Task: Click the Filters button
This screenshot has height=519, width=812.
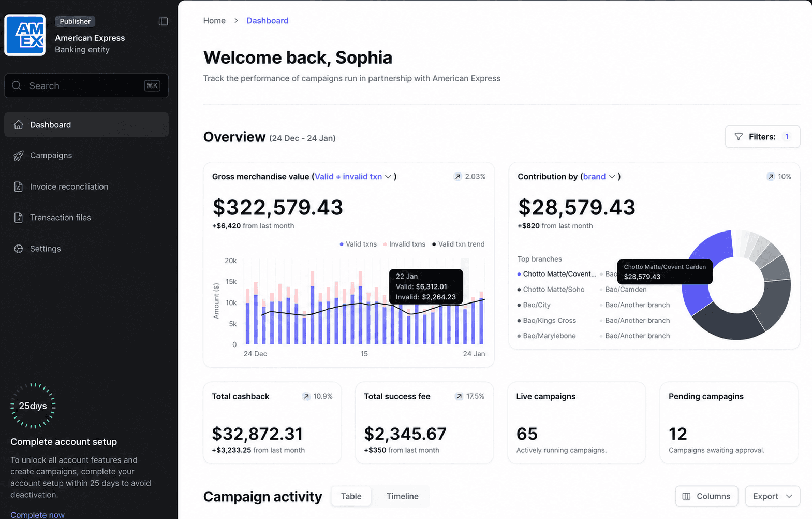Action: click(x=762, y=137)
